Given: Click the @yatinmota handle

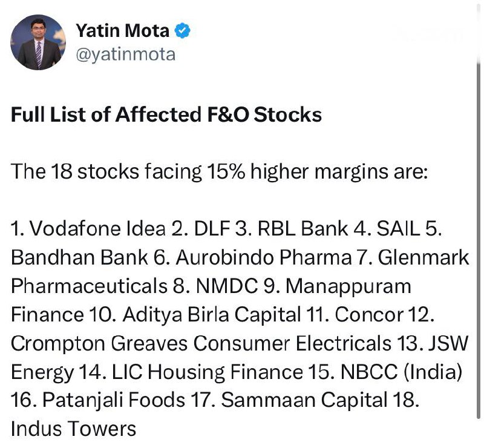Looking at the screenshot, I should 125,54.
